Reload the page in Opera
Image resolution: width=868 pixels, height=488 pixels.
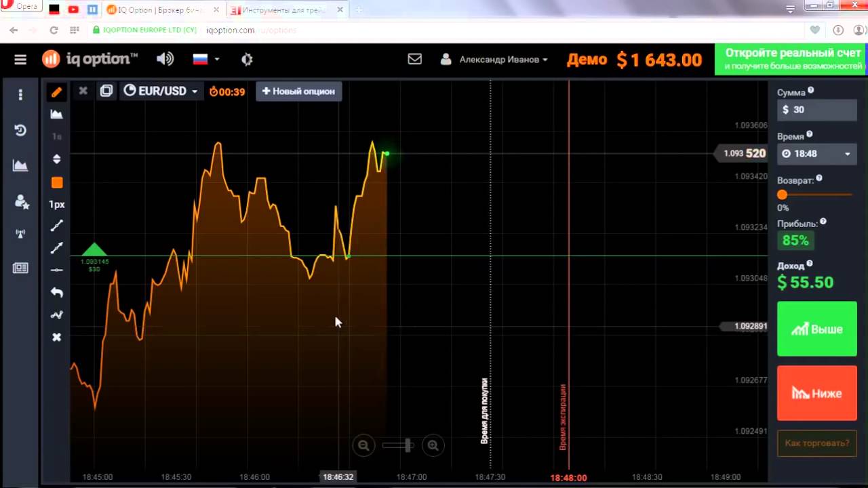(x=54, y=30)
